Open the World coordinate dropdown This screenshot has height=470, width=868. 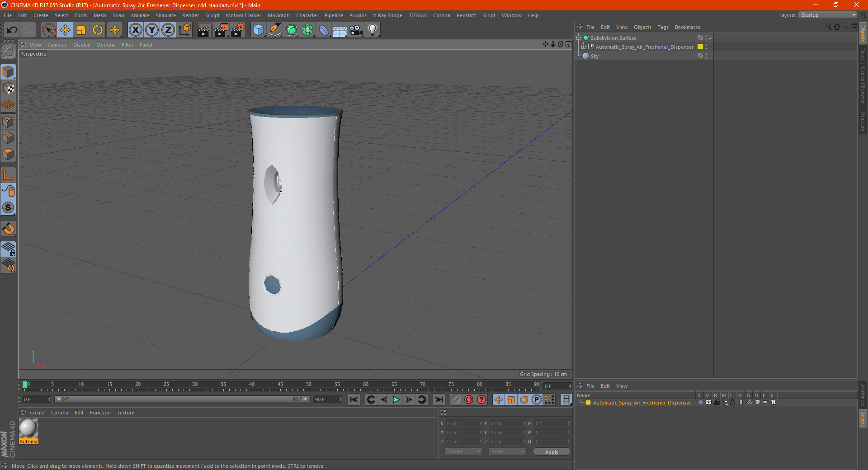click(x=463, y=452)
